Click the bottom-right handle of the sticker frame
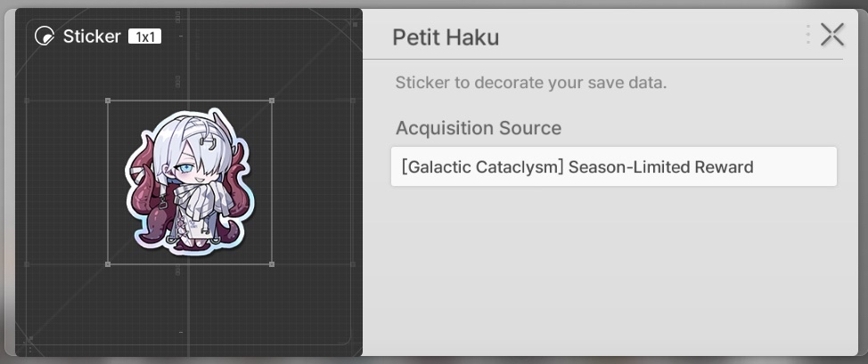Viewport: 868px width, 364px height. click(272, 264)
